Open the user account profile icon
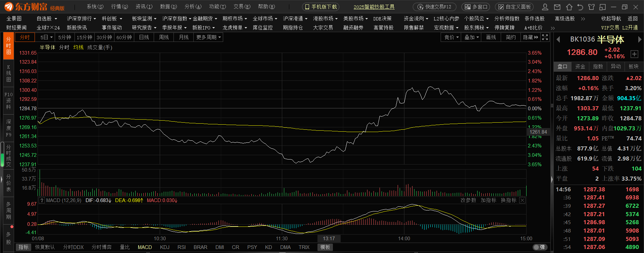 [545, 7]
